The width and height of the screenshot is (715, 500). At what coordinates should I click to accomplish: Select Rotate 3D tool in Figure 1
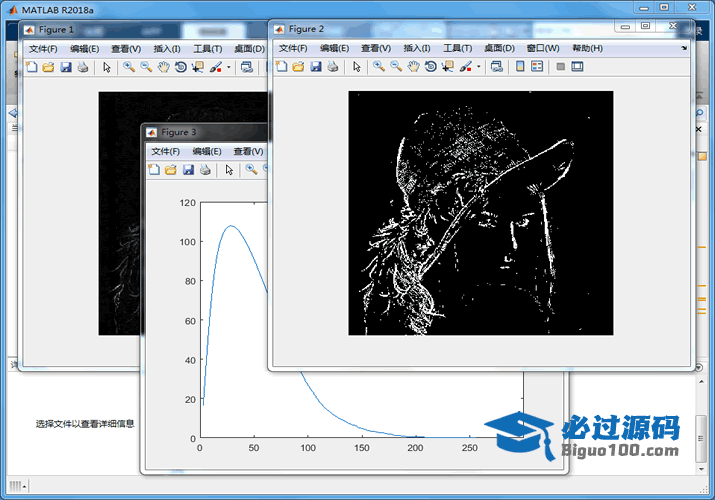click(181, 67)
